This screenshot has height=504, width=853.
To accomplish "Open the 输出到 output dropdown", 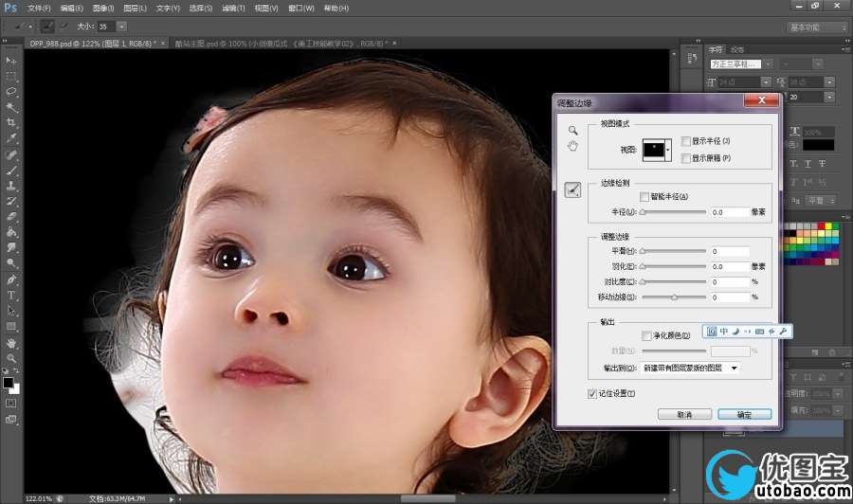I will (x=690, y=369).
